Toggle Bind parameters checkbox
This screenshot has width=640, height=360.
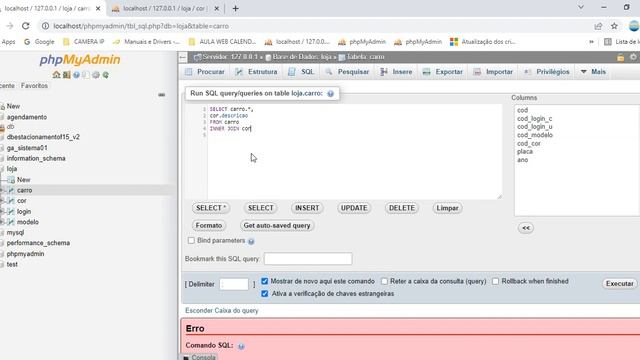pyautogui.click(x=191, y=240)
